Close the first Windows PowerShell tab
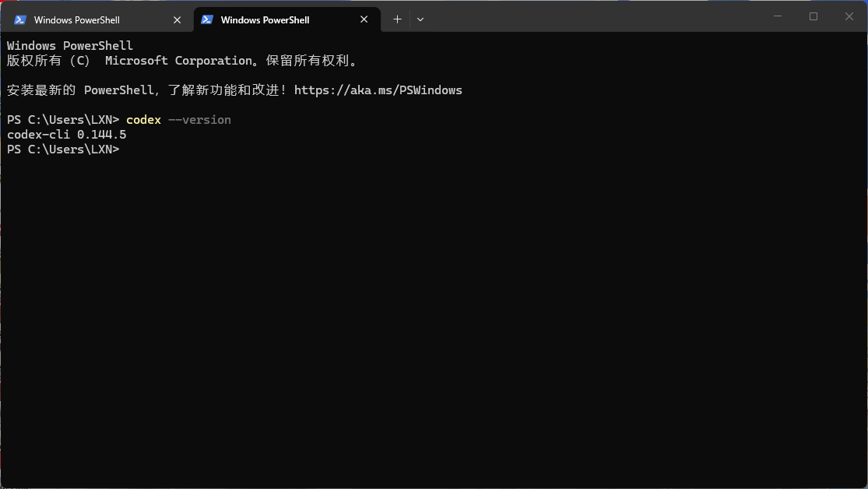The width and height of the screenshot is (868, 489). 177,20
